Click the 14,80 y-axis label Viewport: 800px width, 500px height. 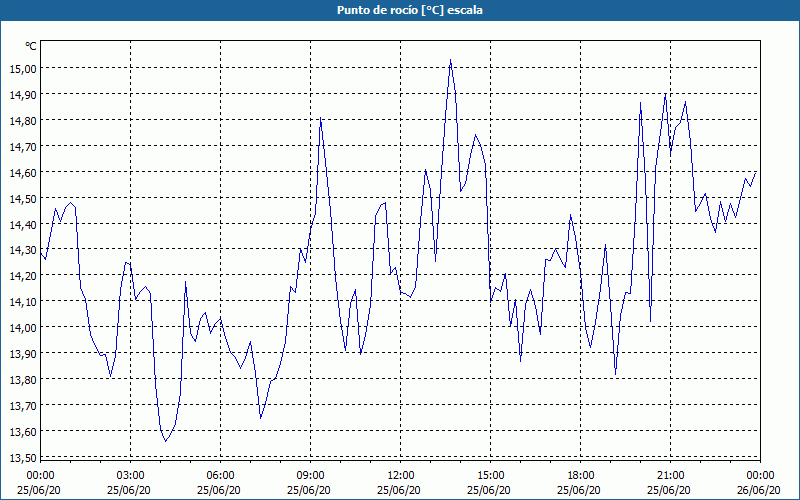click(23, 120)
